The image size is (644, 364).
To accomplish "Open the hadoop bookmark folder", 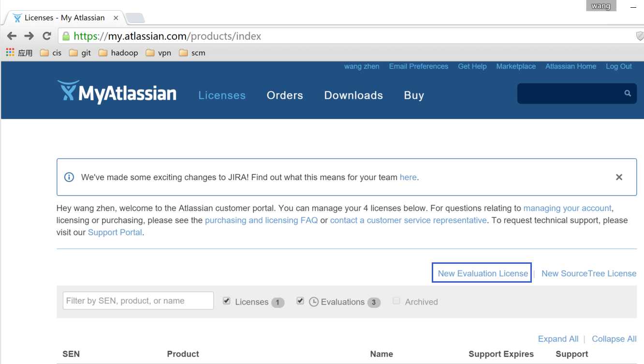I will click(118, 53).
